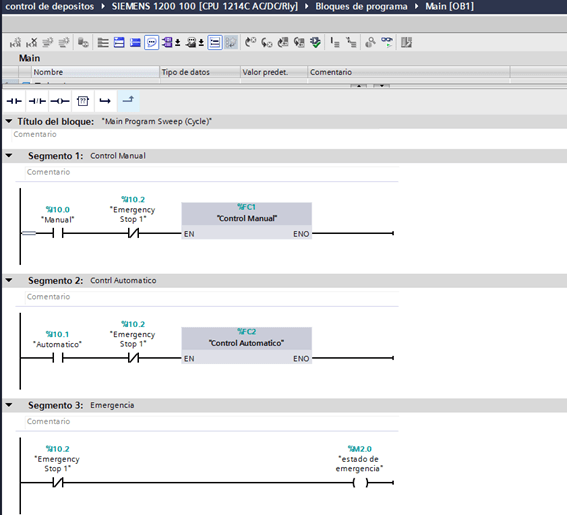
Task: Click the Reset start values icon
Action: point(83,43)
